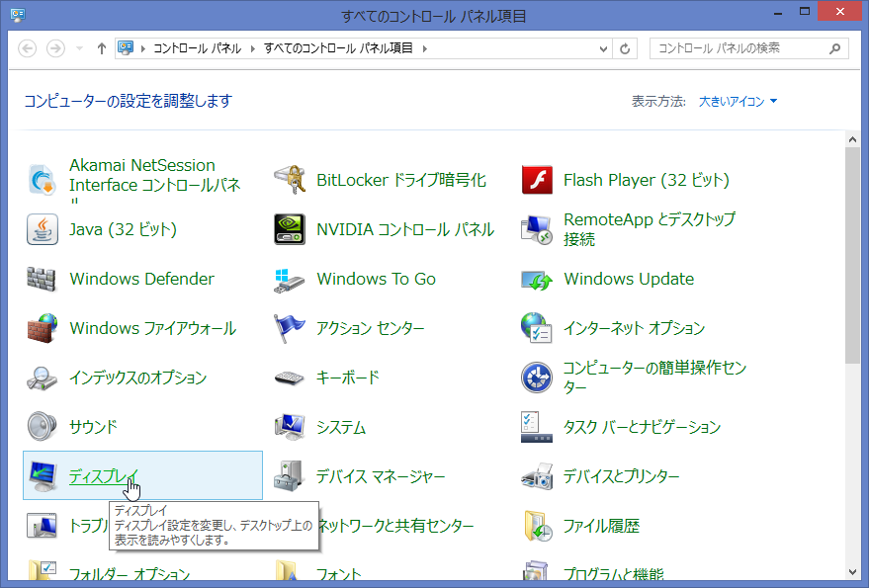
Task: Click the デバイス マネージャー icon
Action: [290, 476]
